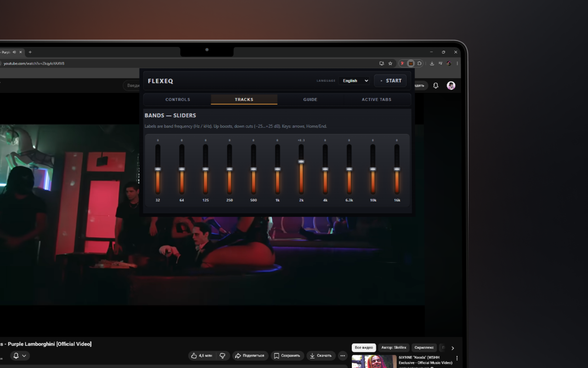588x368 pixels.
Task: Click the Поделиться share button
Action: tap(250, 356)
